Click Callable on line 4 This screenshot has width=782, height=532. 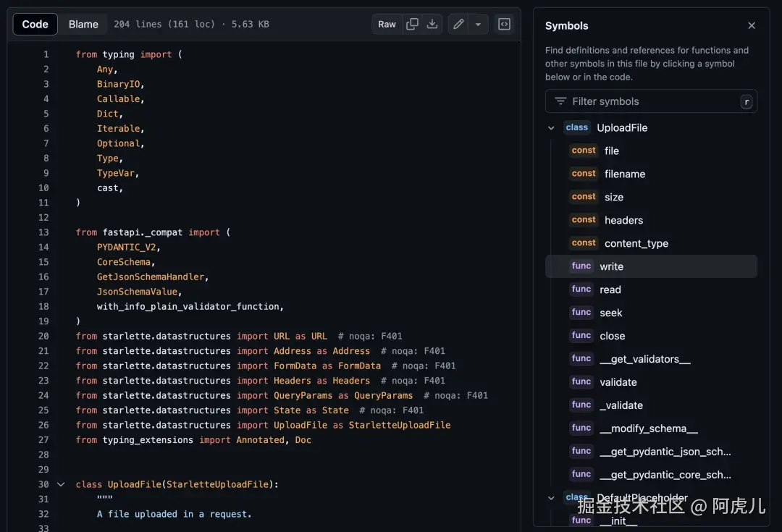coord(118,98)
